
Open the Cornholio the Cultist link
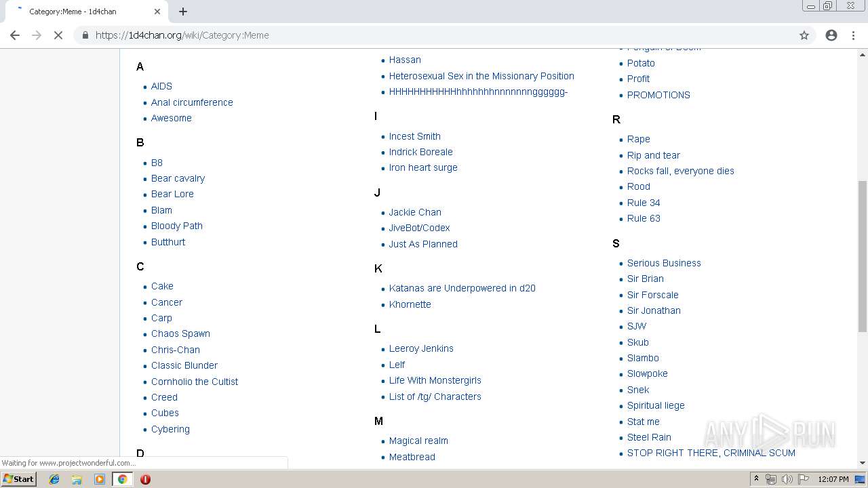(x=195, y=382)
